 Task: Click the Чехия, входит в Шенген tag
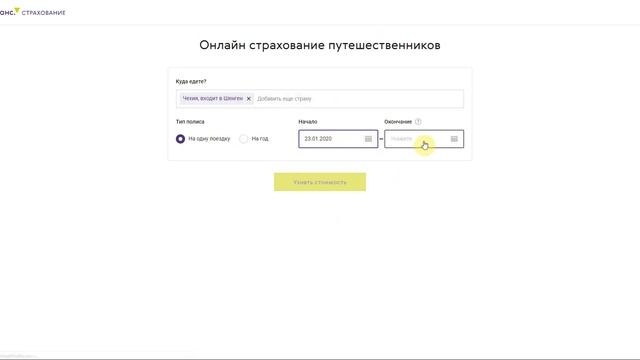(x=216, y=99)
